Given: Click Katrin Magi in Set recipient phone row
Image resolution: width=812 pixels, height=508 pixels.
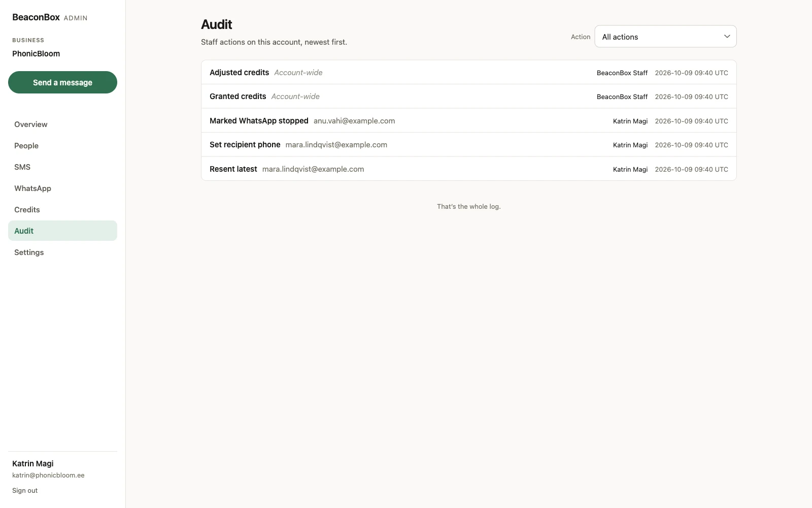Looking at the screenshot, I should (x=630, y=145).
